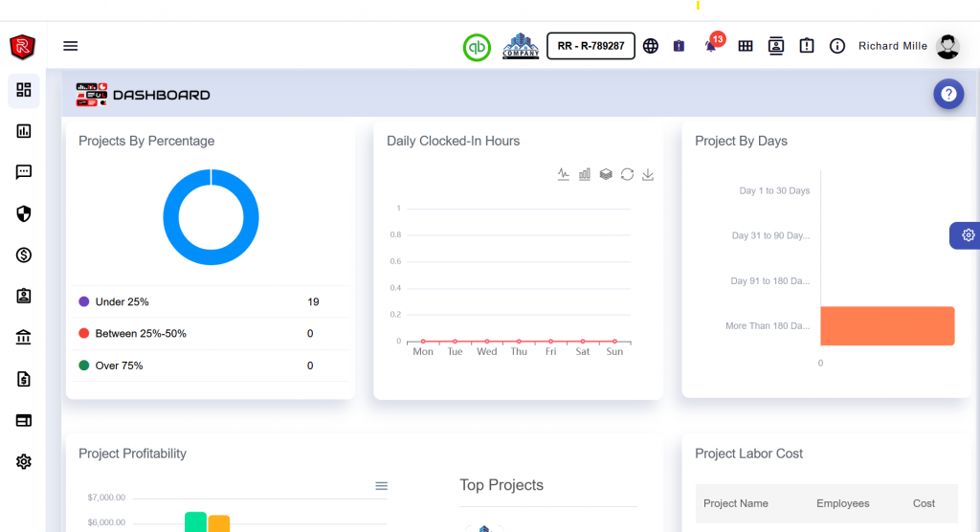Switch Daily Clocked-In chart to bar view
The width and height of the screenshot is (980, 532).
585,174
